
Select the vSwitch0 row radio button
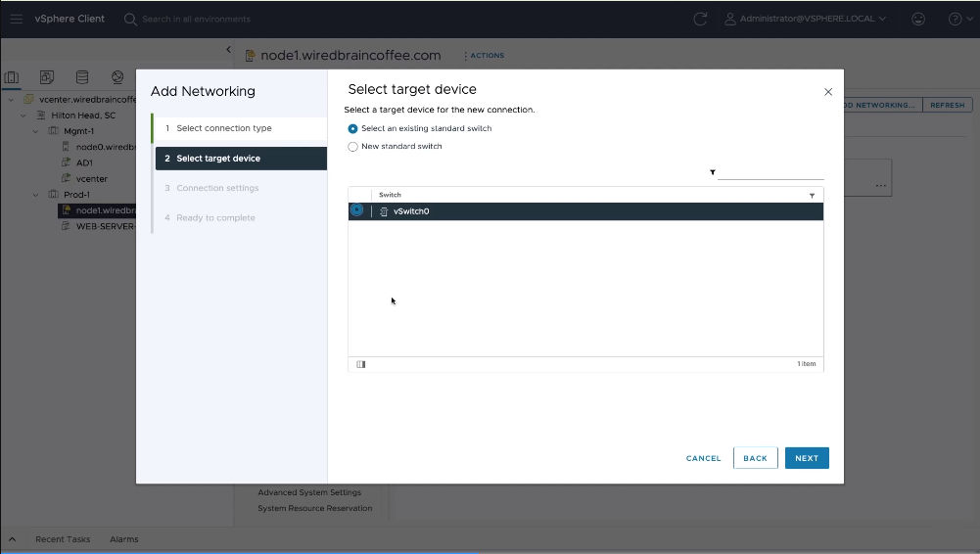point(357,210)
